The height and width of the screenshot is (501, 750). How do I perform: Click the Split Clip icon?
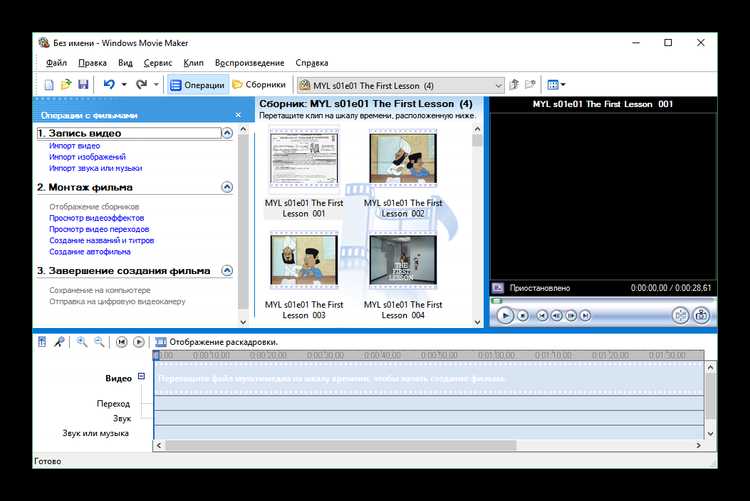[680, 315]
